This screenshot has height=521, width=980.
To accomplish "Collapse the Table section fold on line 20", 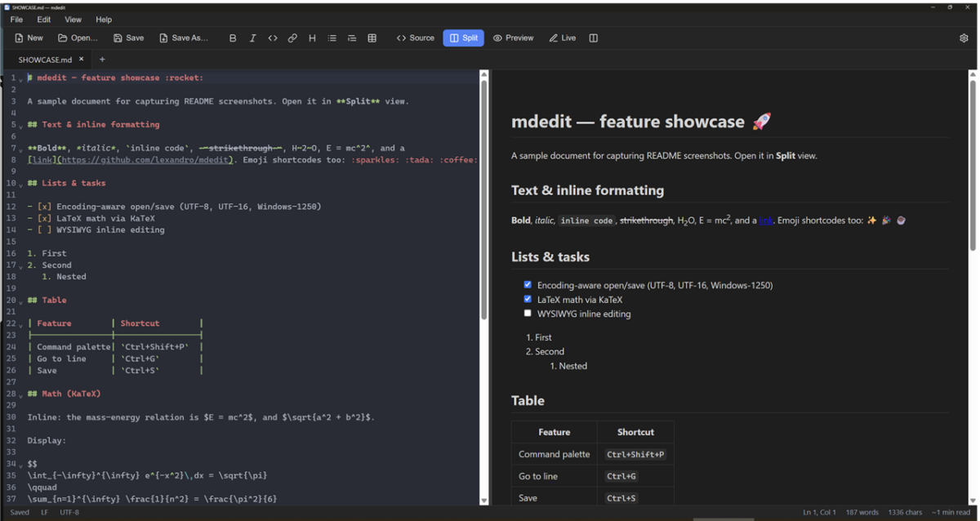I will [20, 301].
